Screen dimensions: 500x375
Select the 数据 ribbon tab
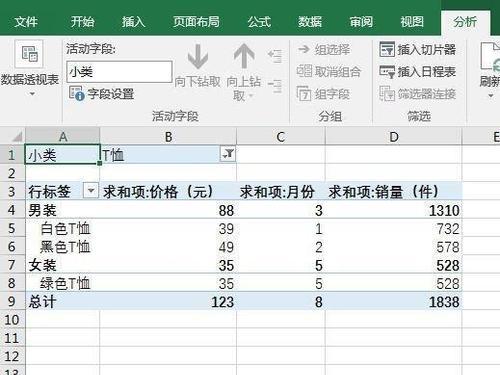click(x=310, y=22)
